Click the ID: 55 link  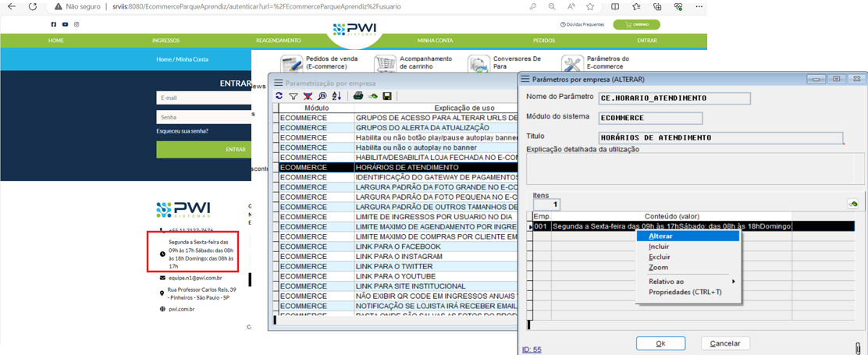click(x=532, y=350)
